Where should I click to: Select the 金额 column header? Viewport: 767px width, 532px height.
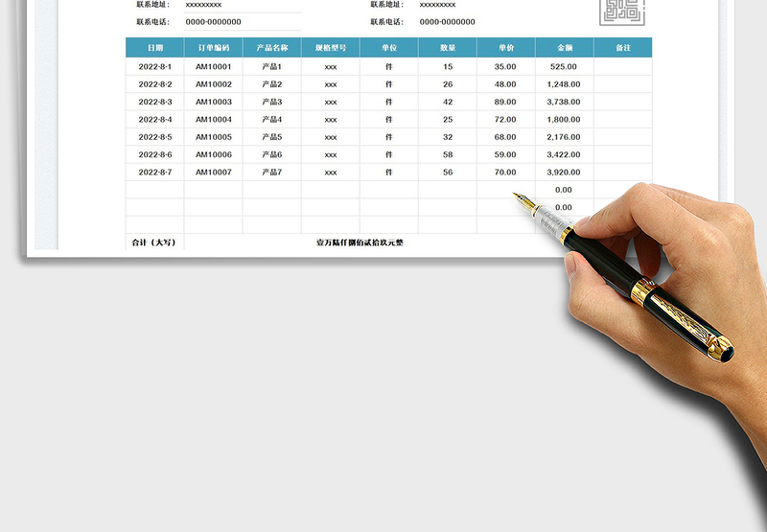coord(565,47)
